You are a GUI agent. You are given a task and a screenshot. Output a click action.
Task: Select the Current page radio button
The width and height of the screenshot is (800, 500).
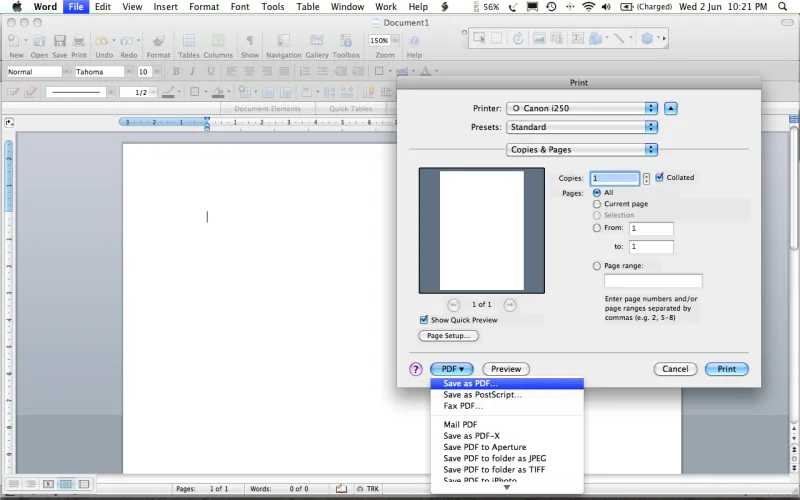(596, 204)
